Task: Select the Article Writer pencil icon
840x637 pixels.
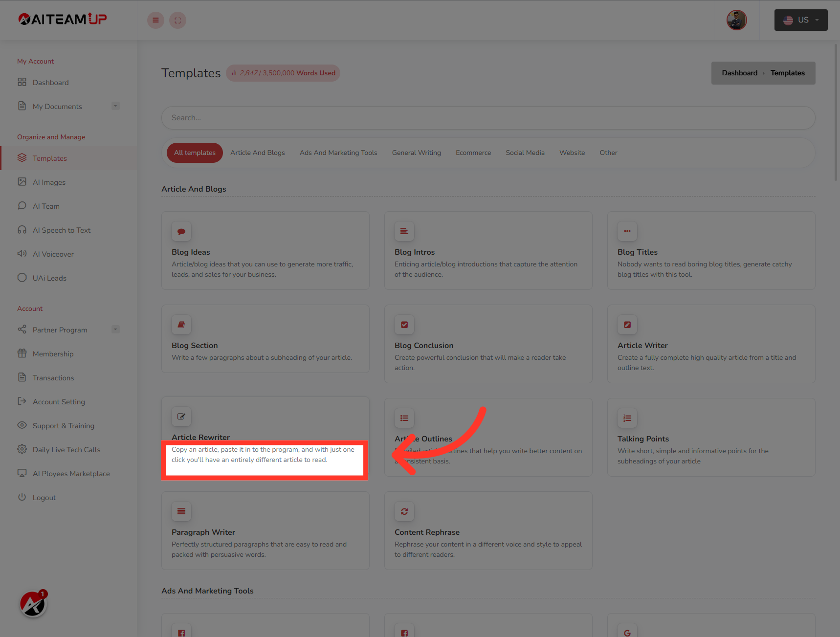Action: [x=627, y=324]
